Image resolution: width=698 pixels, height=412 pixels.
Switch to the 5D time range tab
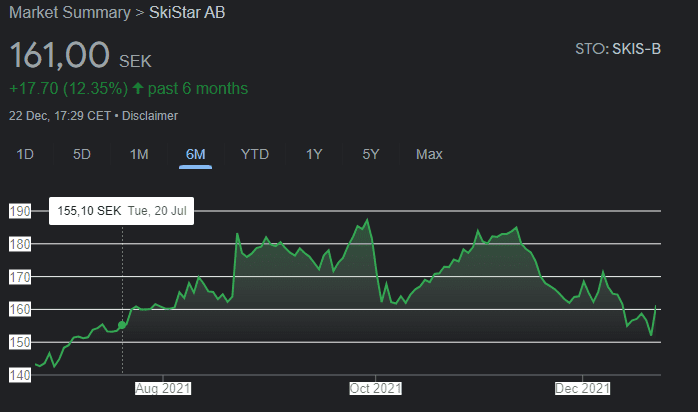(82, 154)
